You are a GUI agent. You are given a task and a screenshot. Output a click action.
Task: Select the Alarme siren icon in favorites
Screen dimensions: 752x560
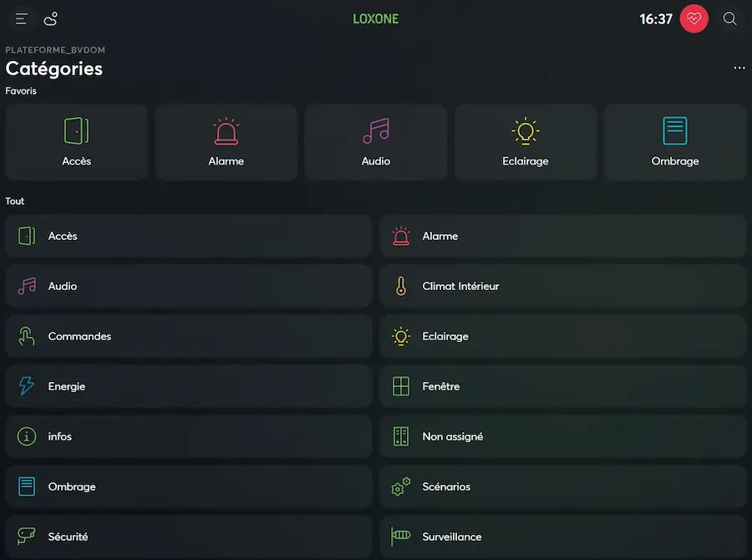pyautogui.click(x=226, y=130)
